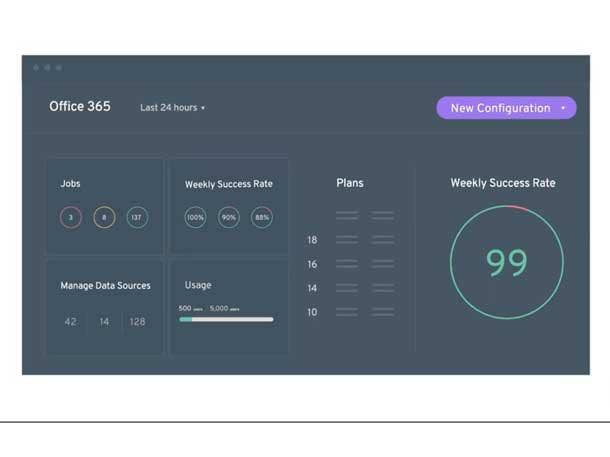Select the 128 data sources count

coord(137,322)
